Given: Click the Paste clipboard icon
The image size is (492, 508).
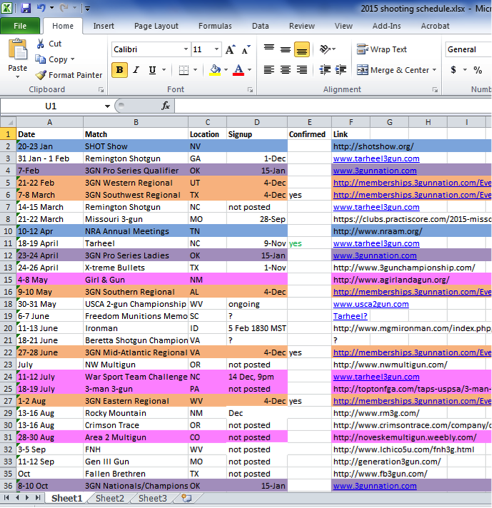Looking at the screenshot, I should 17,50.
